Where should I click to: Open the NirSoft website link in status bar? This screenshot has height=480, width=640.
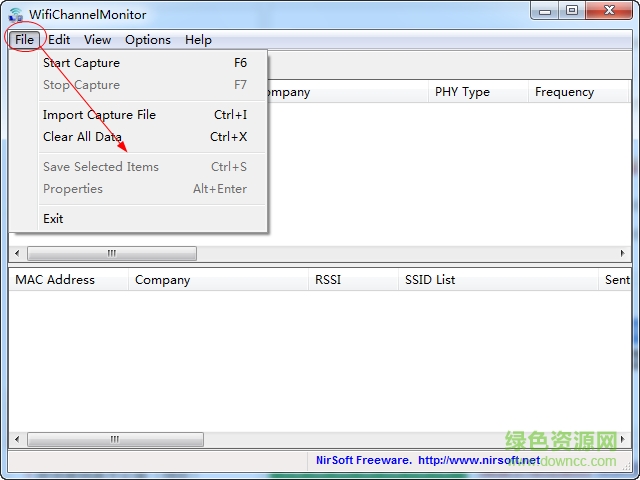coord(478,461)
